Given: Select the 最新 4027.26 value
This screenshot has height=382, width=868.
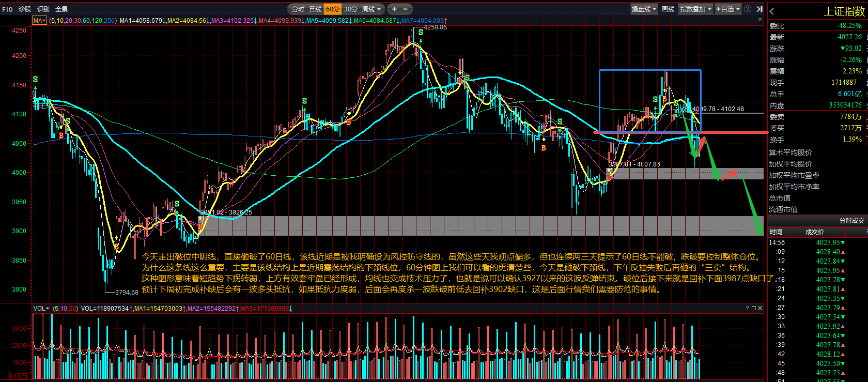Looking at the screenshot, I should tap(850, 37).
